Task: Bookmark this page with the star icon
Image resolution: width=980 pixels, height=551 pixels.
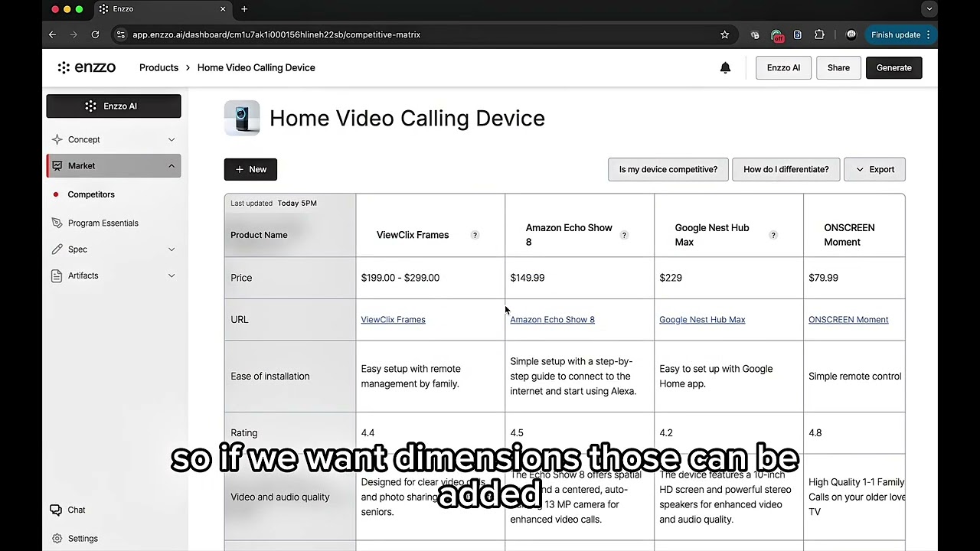Action: [724, 34]
